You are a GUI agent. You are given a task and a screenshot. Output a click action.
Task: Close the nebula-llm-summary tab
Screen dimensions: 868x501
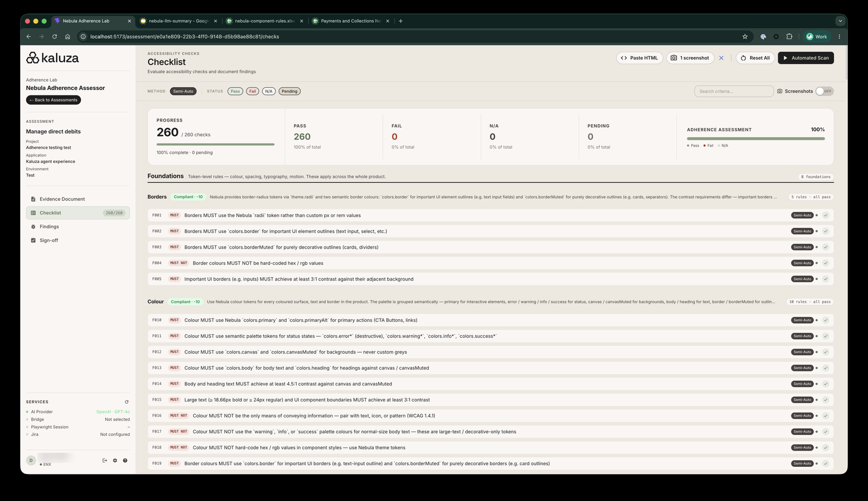pyautogui.click(x=215, y=21)
